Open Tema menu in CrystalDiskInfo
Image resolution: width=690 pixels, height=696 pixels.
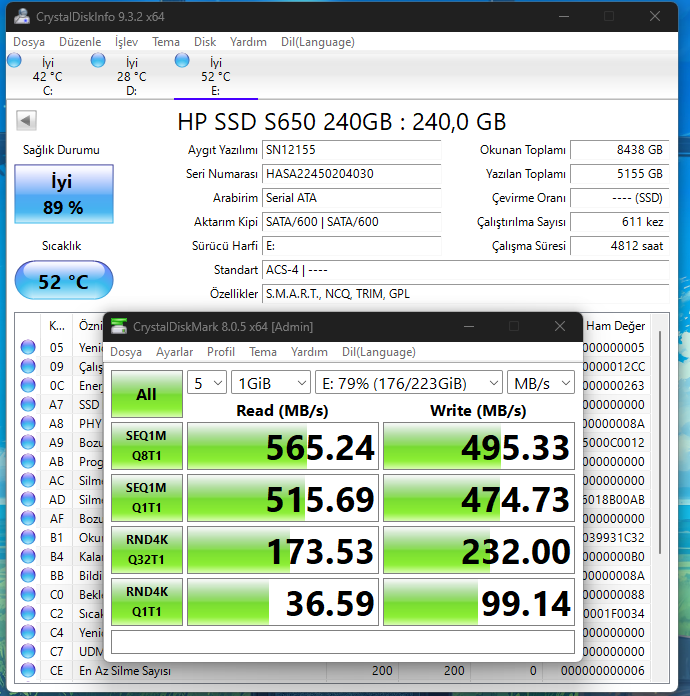click(166, 42)
